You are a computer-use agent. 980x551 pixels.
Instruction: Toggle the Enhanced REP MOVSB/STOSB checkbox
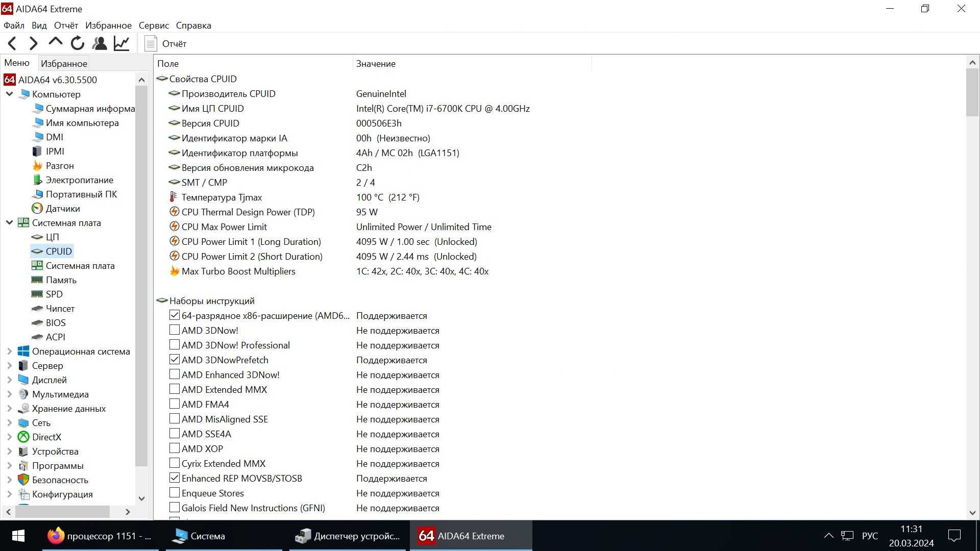click(175, 478)
